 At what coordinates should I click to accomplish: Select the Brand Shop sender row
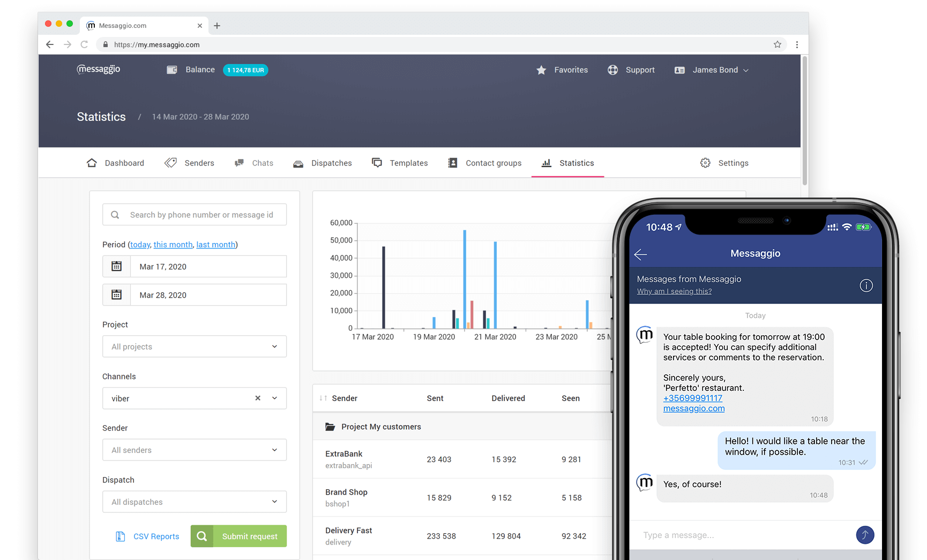tap(462, 497)
